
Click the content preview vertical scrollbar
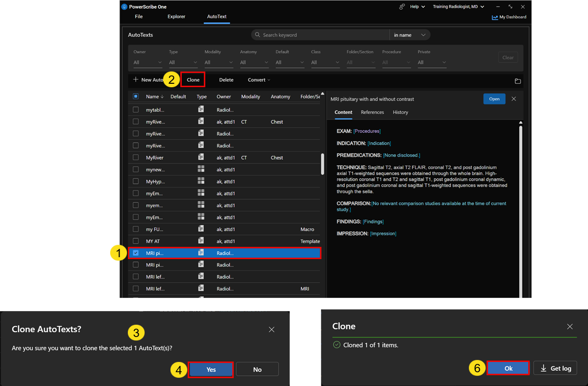point(520,211)
